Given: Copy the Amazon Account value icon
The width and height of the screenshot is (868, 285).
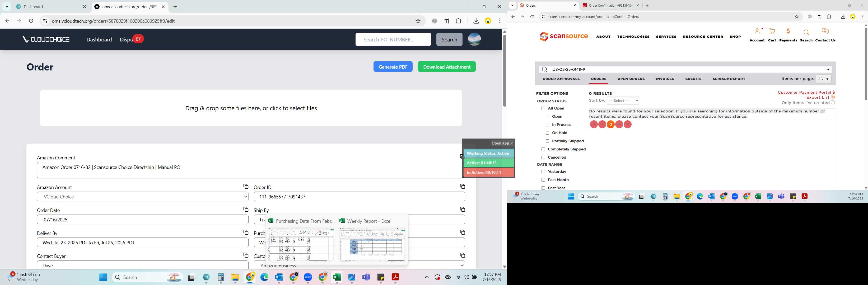Looking at the screenshot, I should point(246,186).
